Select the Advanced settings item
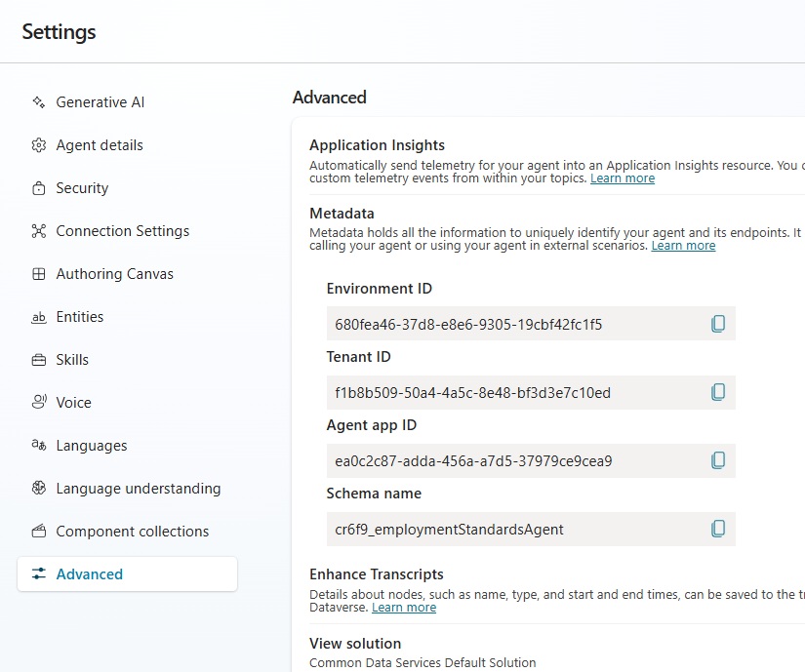The width and height of the screenshot is (805, 672). coord(89,574)
